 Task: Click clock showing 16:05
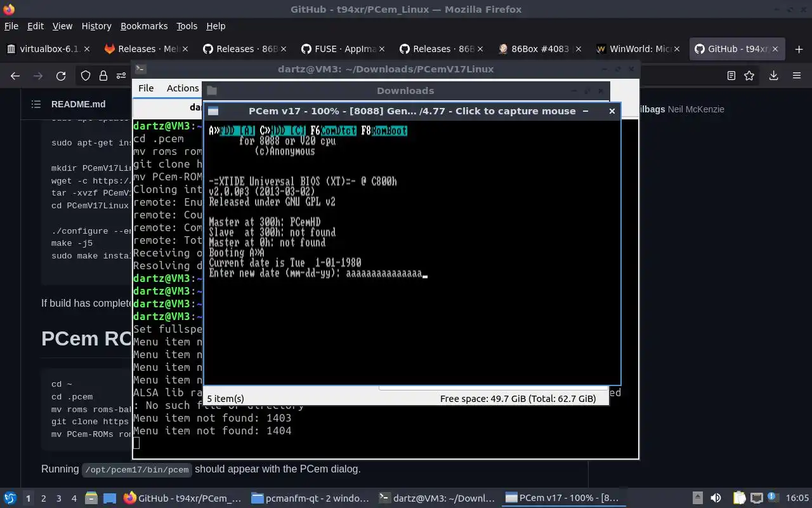point(797,498)
